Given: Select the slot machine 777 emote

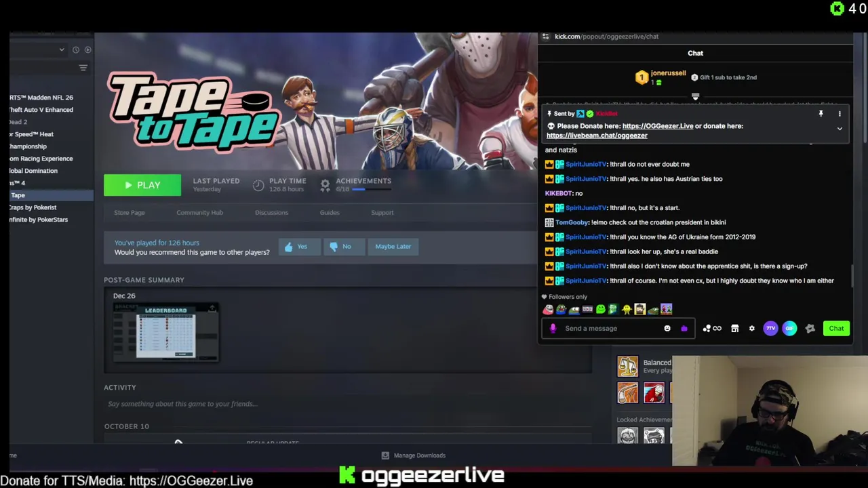Looking at the screenshot, I should click(587, 310).
